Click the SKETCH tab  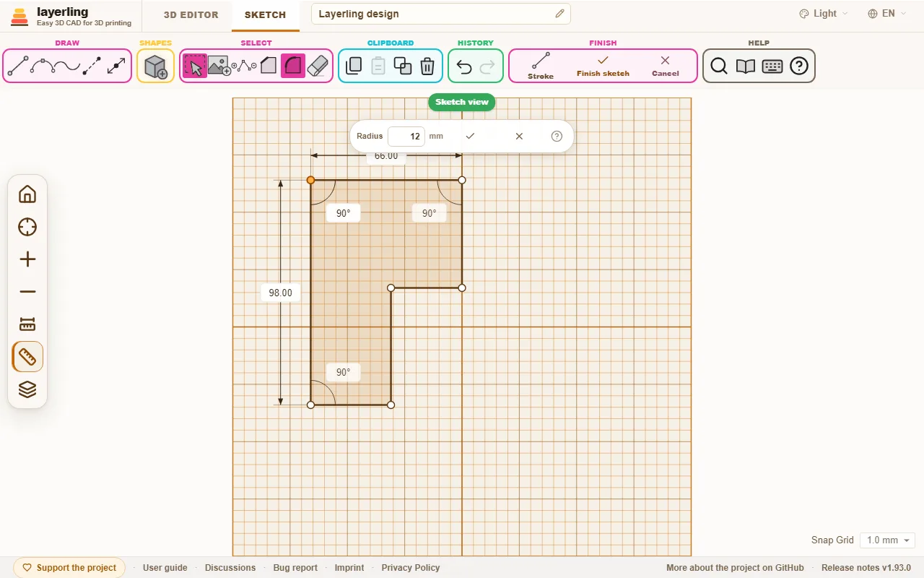(265, 14)
